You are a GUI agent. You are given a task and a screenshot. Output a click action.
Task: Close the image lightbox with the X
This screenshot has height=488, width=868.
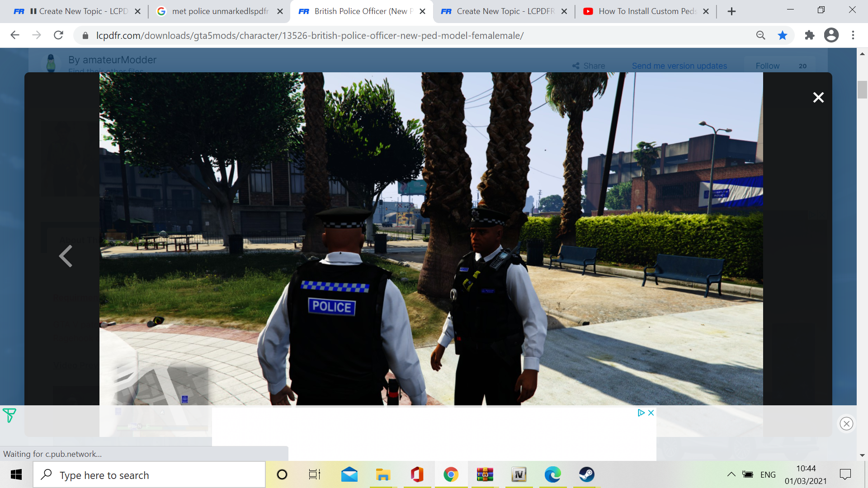click(818, 97)
